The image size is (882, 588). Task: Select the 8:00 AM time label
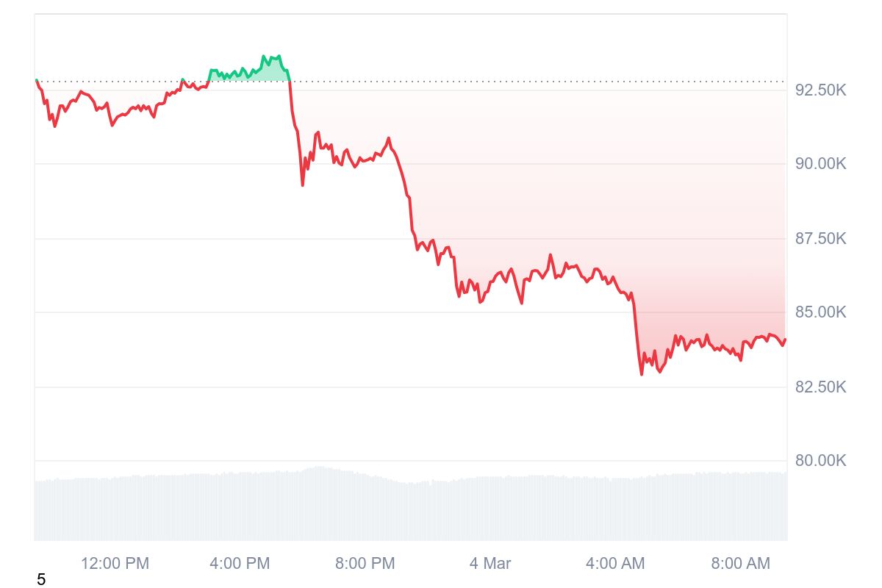pos(740,564)
